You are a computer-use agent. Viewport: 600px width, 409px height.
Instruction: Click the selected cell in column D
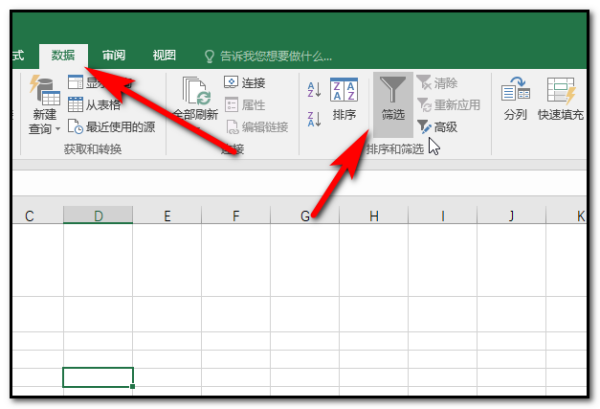(x=98, y=377)
